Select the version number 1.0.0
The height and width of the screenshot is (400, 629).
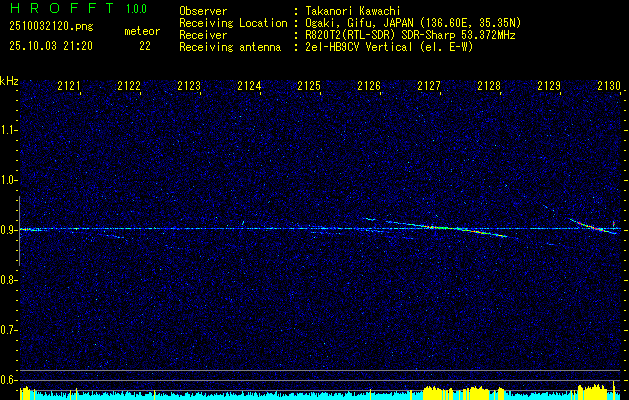click(x=136, y=9)
